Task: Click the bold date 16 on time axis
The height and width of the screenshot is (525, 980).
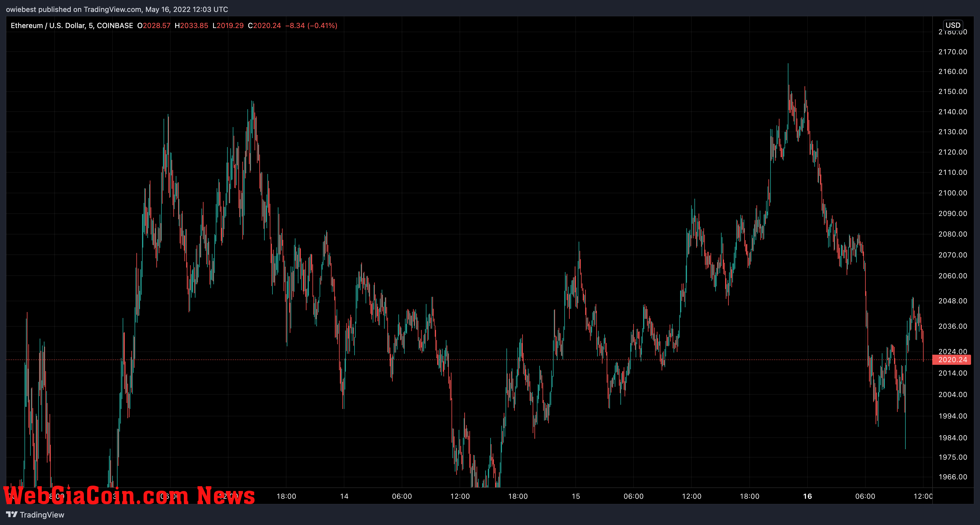Action: 808,496
